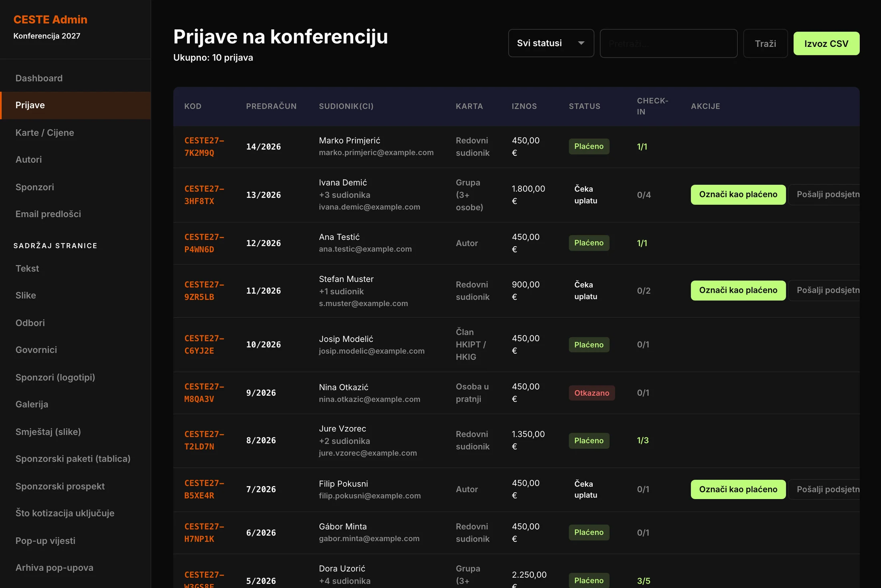881x588 pixels.
Task: Click Plaćeno badge for Jure Vzorec
Action: [589, 441]
